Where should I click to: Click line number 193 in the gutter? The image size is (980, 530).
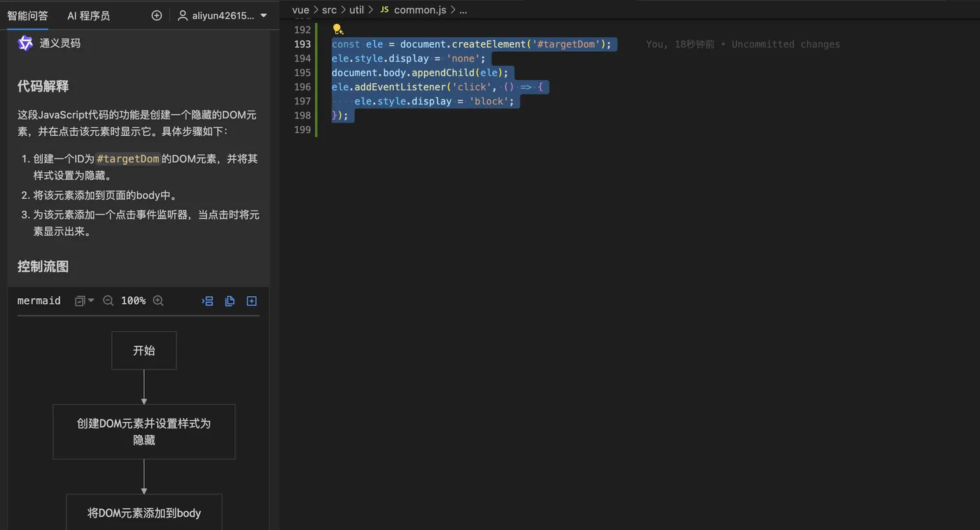[302, 44]
